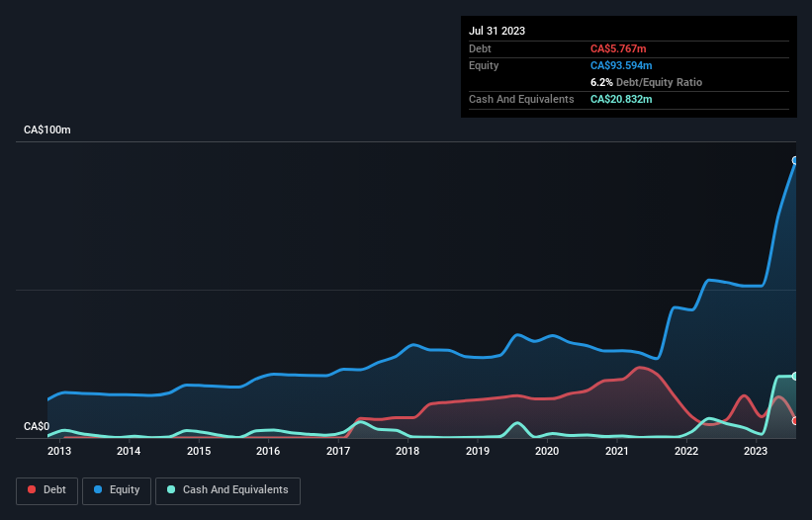Select the 2013 x-axis label
The height and width of the screenshot is (520, 812).
[x=59, y=451]
